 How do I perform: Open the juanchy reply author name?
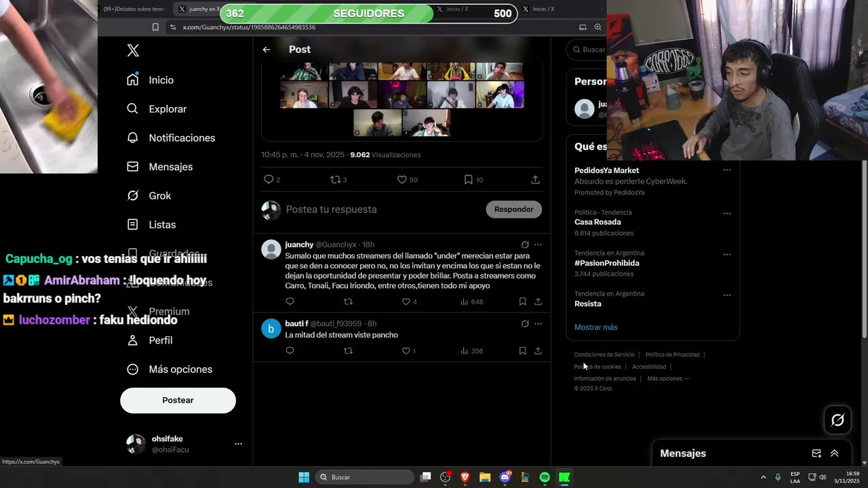(x=299, y=245)
